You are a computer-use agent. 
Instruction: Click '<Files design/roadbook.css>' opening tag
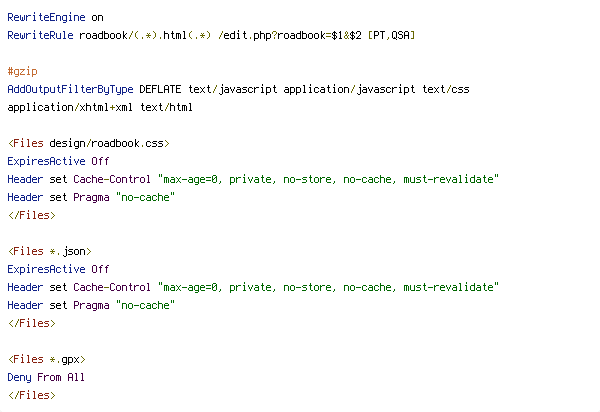88,143
